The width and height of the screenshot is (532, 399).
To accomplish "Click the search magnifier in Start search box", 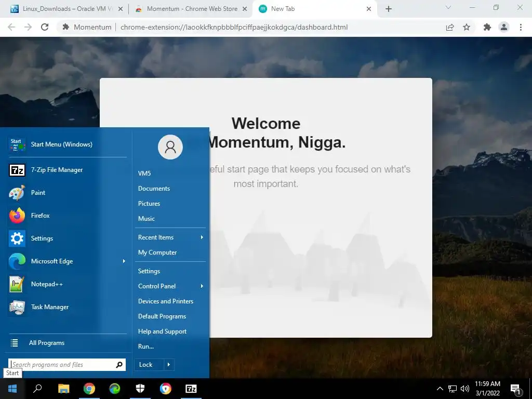I will [x=119, y=365].
